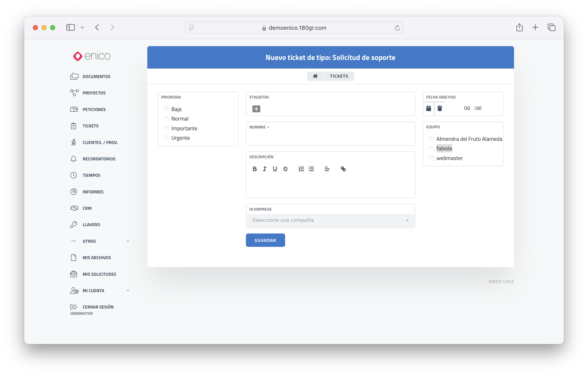Image resolution: width=588 pixels, height=376 pixels.
Task: Click the Safari share icon
Action: (519, 27)
